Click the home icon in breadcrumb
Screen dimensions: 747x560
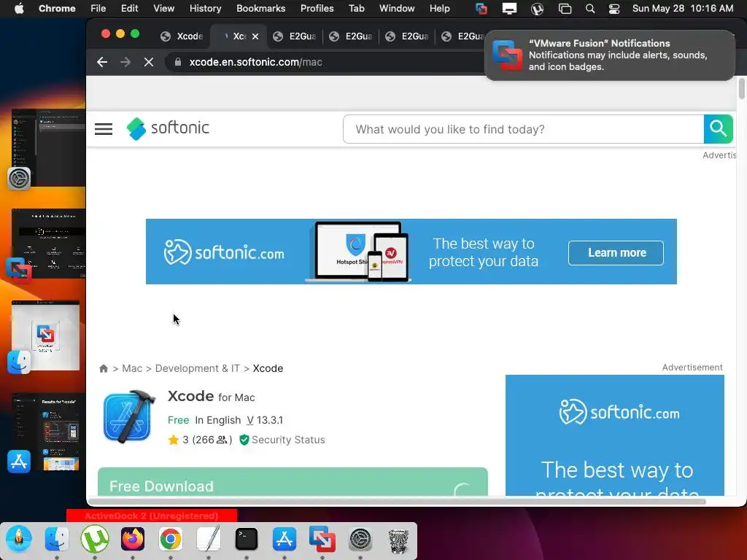coord(104,368)
